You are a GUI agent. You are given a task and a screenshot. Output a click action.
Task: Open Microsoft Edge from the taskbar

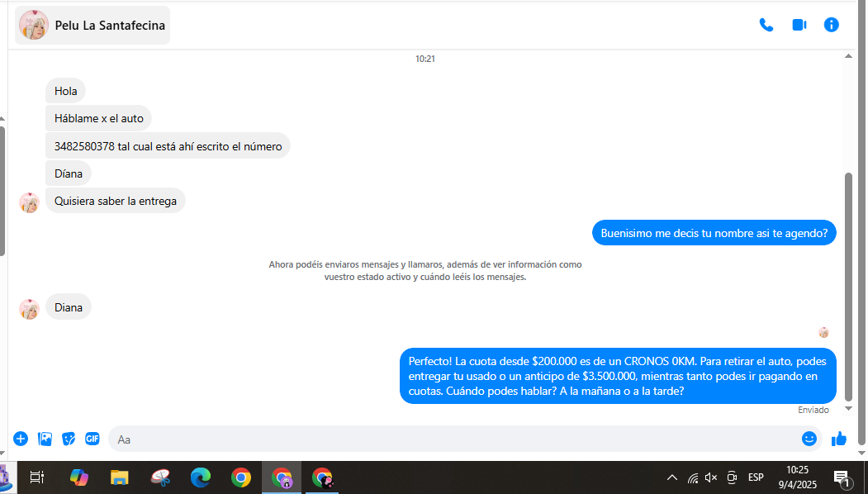click(201, 477)
